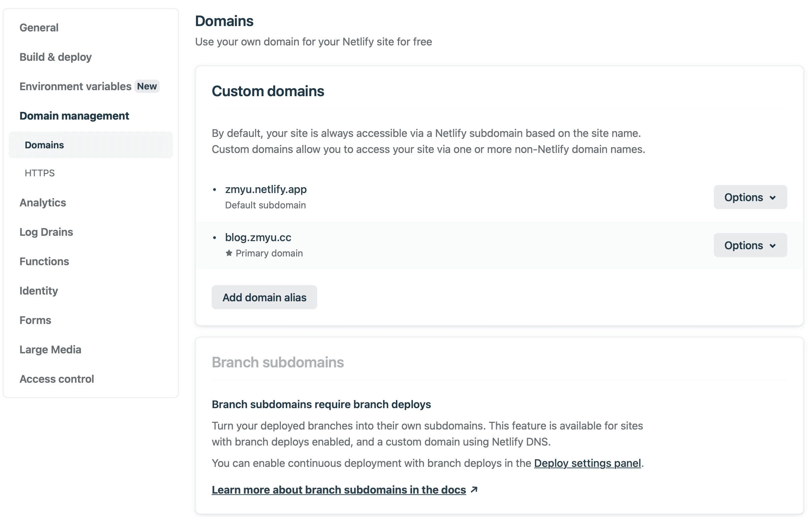This screenshot has height=517, width=812.
Task: Click the bullet point beside zmyu.netlify.app
Action: point(215,189)
